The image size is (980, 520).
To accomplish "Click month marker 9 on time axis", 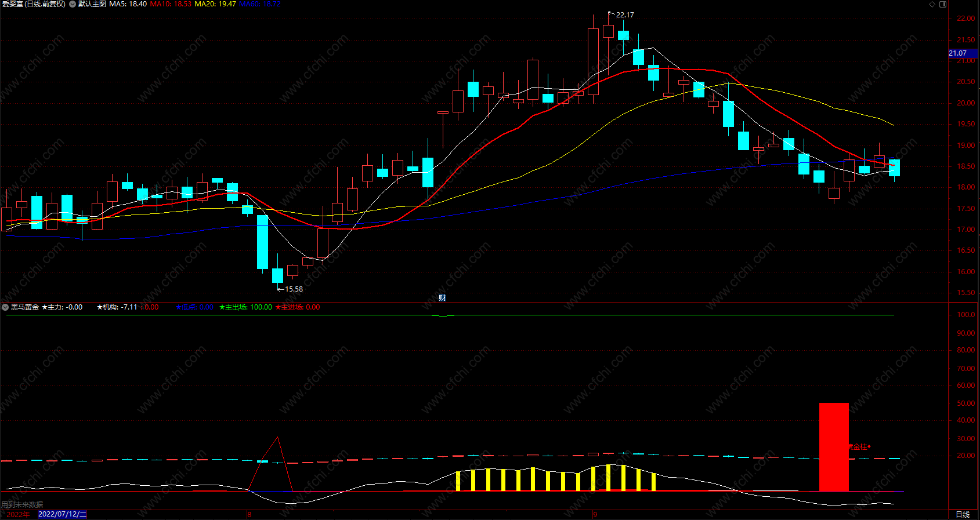I will [595, 514].
